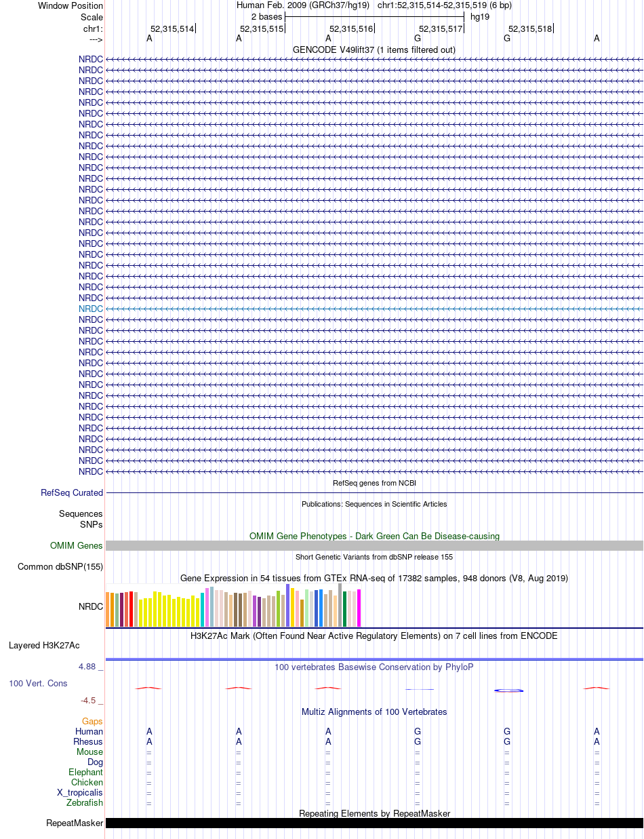Image resolution: width=644 pixels, height=839 pixels.
Task: Click the RepeatMasker track label
Action: (x=75, y=823)
